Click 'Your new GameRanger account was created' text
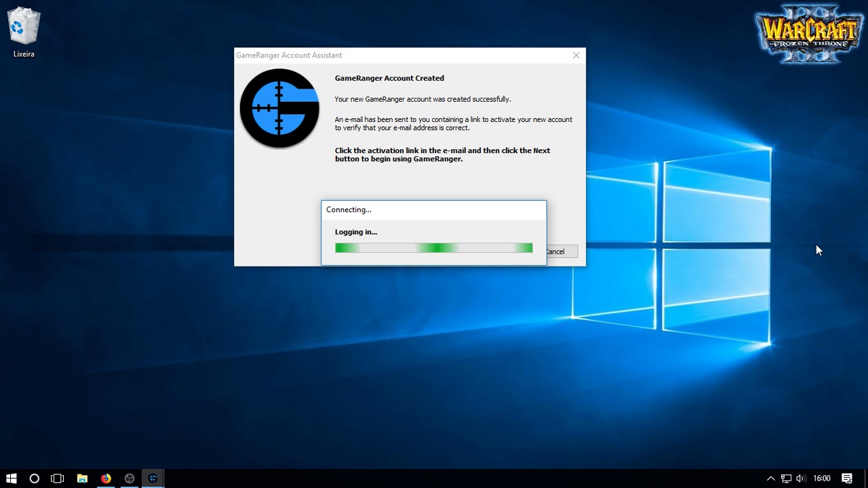Screen dimensions: 868x488 (422, 99)
